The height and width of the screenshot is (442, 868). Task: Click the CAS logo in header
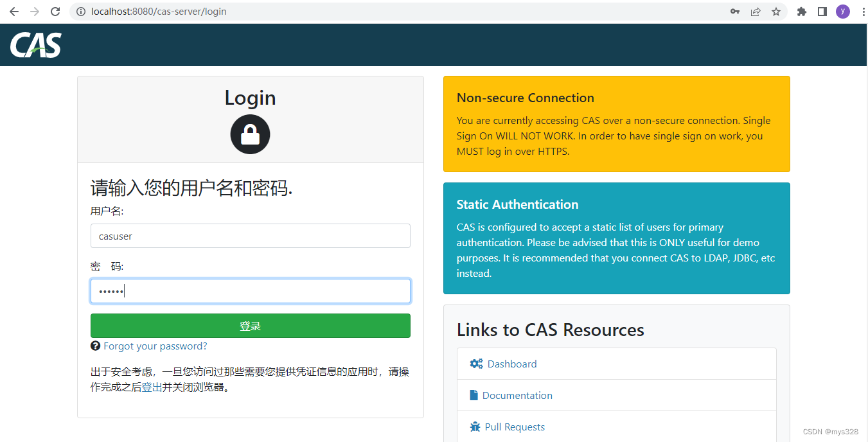(36, 45)
